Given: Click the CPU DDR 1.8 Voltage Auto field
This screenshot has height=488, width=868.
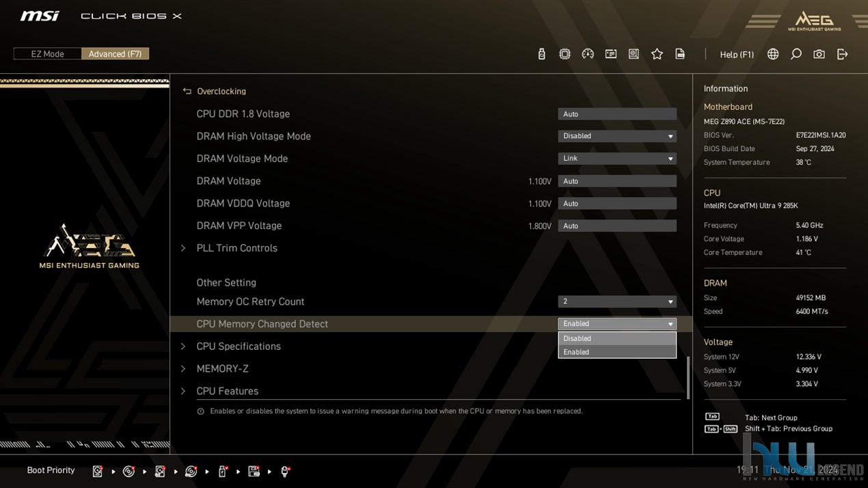Looking at the screenshot, I should (617, 114).
